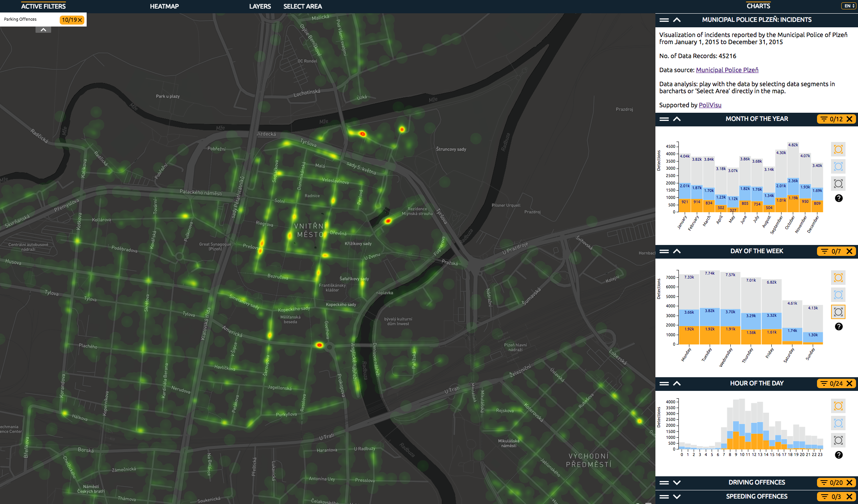
Task: Click the gray scale icon in Day of Week chart
Action: 838,312
